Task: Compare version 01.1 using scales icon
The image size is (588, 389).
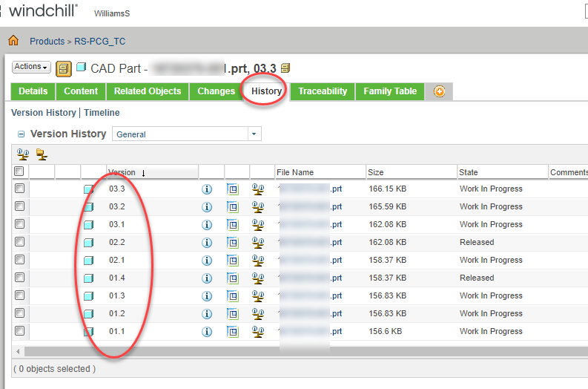Action: [258, 332]
